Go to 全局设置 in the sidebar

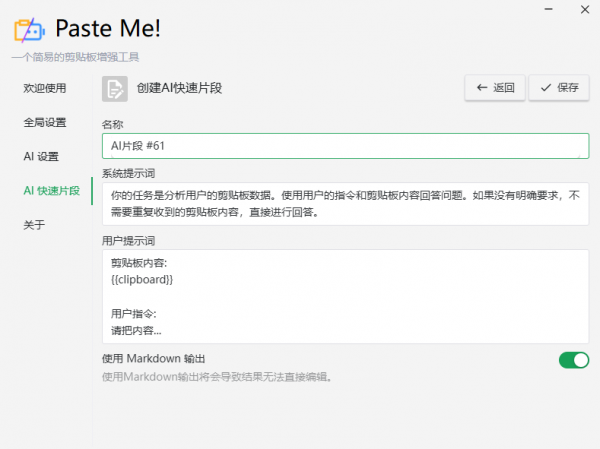[x=45, y=122]
